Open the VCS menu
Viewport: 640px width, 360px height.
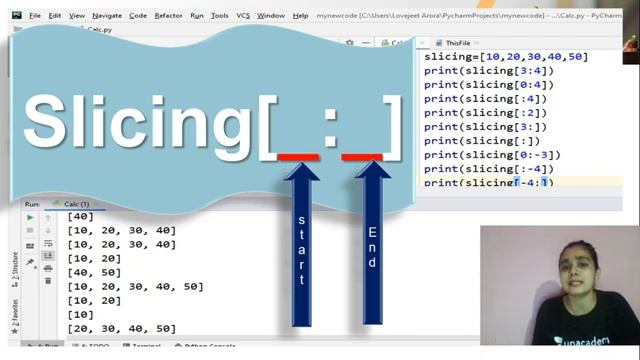pos(243,16)
